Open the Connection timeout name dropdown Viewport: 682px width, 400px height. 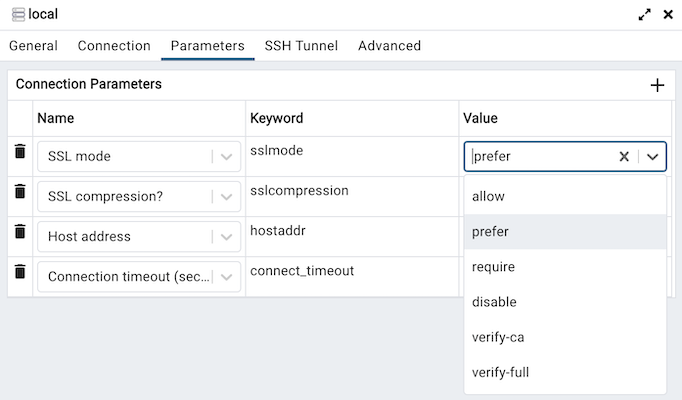coord(226,277)
